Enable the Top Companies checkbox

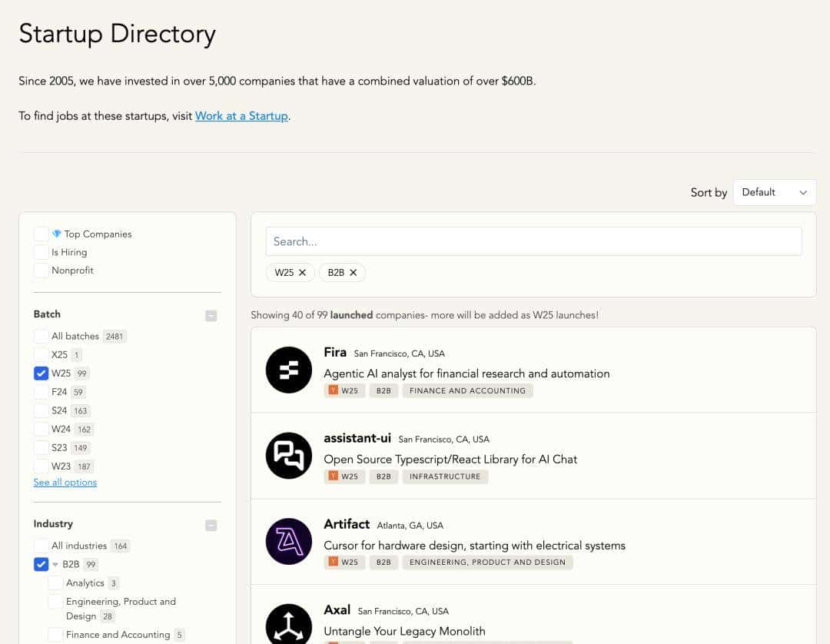pyautogui.click(x=41, y=234)
